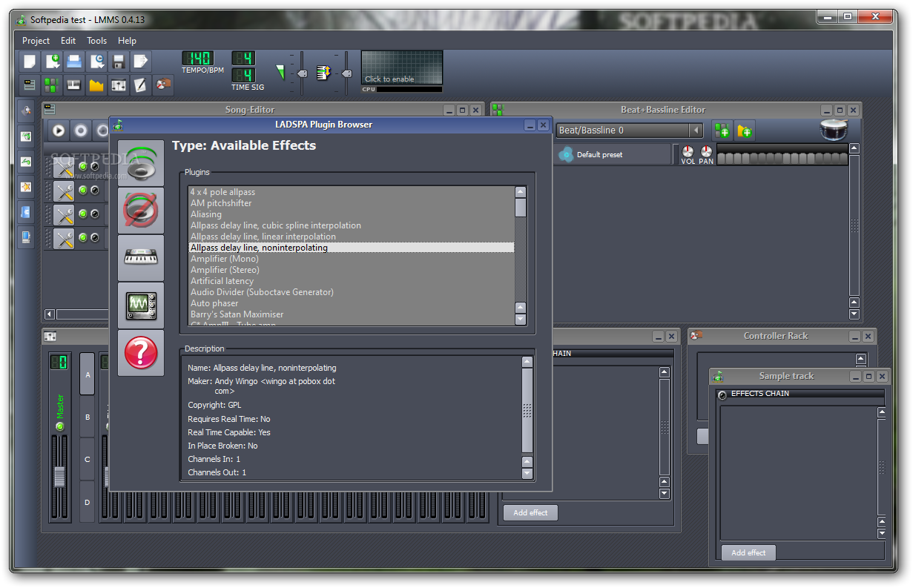Click CPU graph to enable oscilloscope

coord(402,68)
